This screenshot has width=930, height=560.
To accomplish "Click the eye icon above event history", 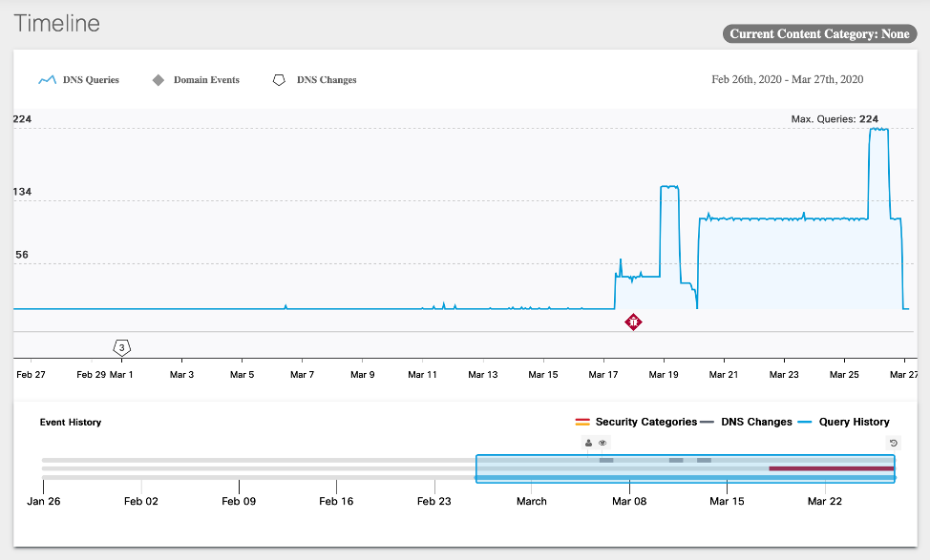I will pyautogui.click(x=602, y=443).
